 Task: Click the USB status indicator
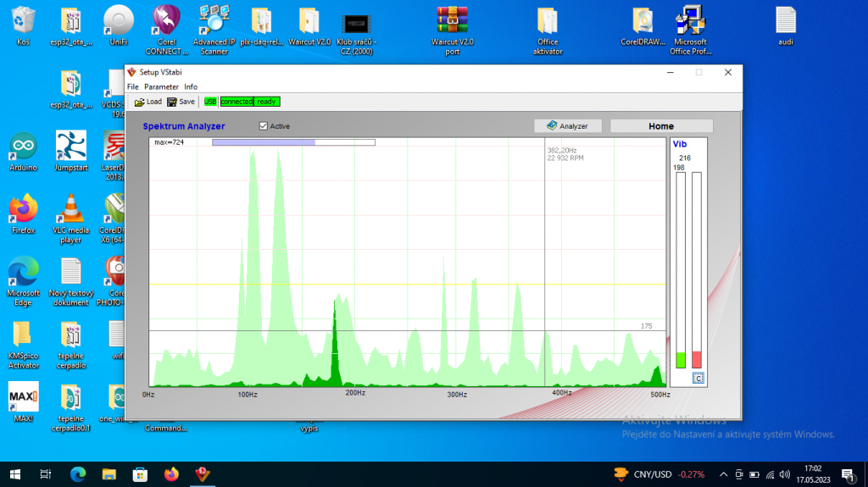pos(210,102)
